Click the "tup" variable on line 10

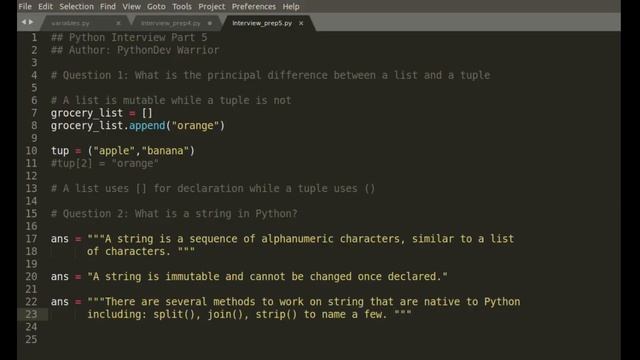click(60, 151)
